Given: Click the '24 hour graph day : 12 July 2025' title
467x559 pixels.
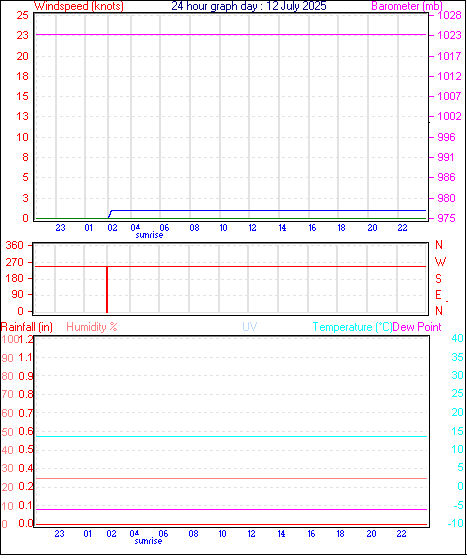Looking at the screenshot, I should point(249,6).
